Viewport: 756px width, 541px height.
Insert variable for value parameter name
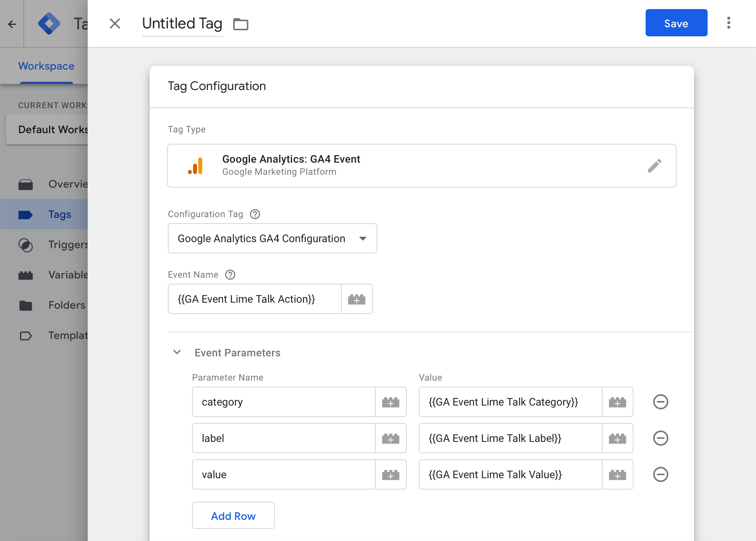point(390,474)
